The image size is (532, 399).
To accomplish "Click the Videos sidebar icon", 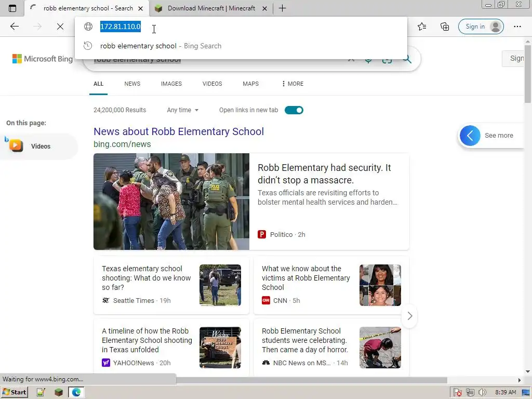I will click(x=16, y=145).
